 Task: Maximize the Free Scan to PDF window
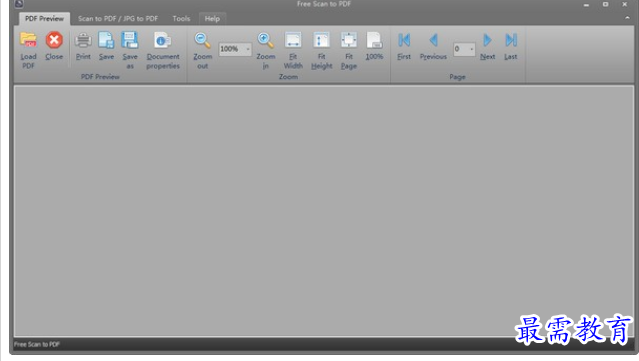click(x=606, y=4)
